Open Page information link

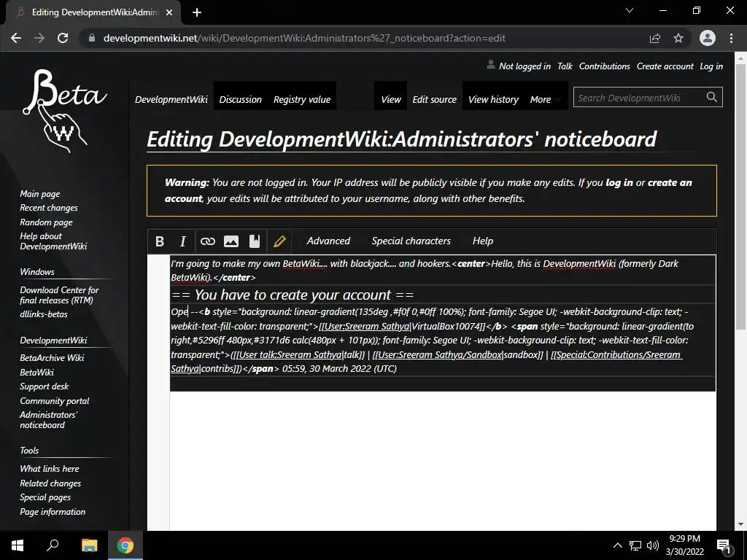tap(53, 511)
